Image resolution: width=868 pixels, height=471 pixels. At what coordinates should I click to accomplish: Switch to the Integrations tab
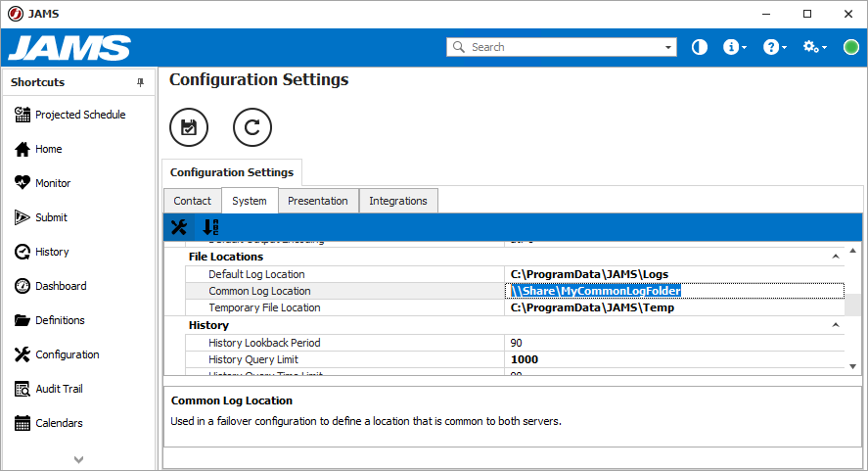398,201
